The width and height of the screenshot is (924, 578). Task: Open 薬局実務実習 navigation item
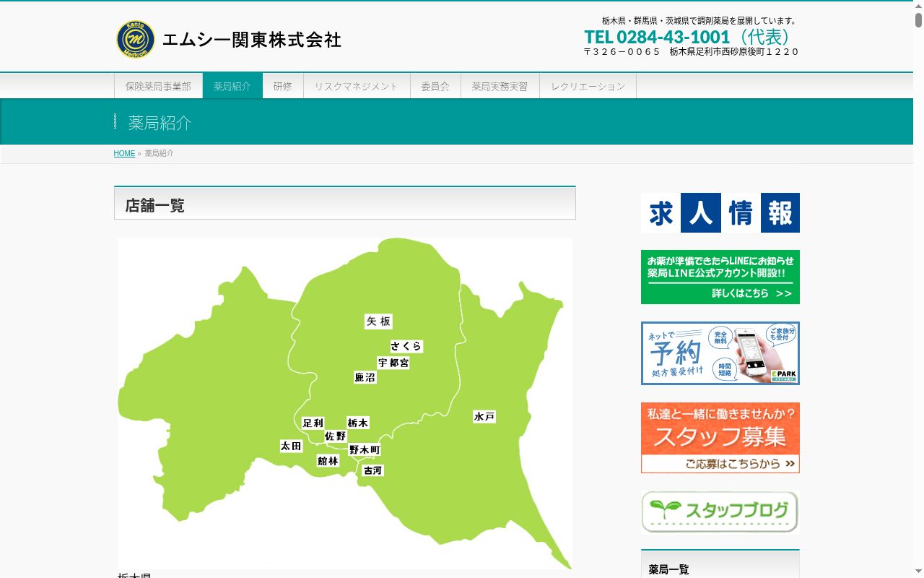(500, 86)
